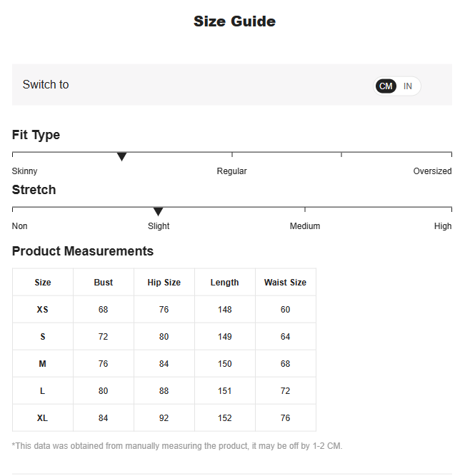Switch units to IN
The width and height of the screenshot is (465, 476).
[408, 86]
